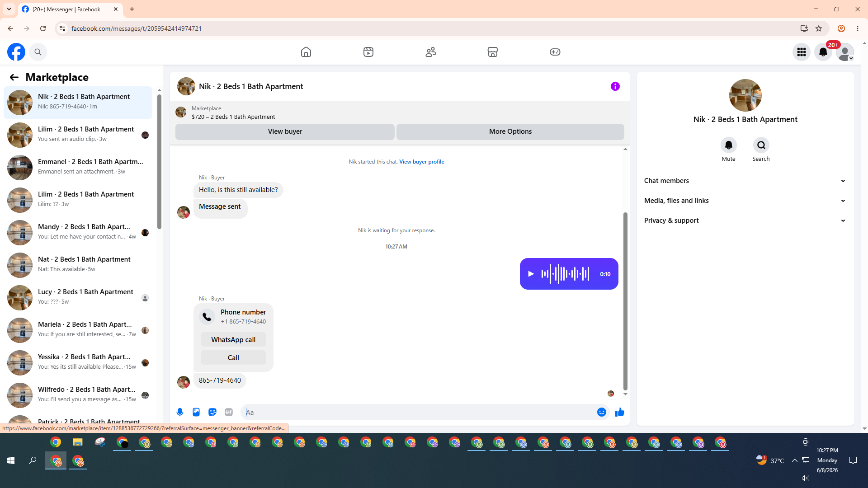The height and width of the screenshot is (488, 868).
Task: Open the account profile avatar menu
Action: (845, 52)
